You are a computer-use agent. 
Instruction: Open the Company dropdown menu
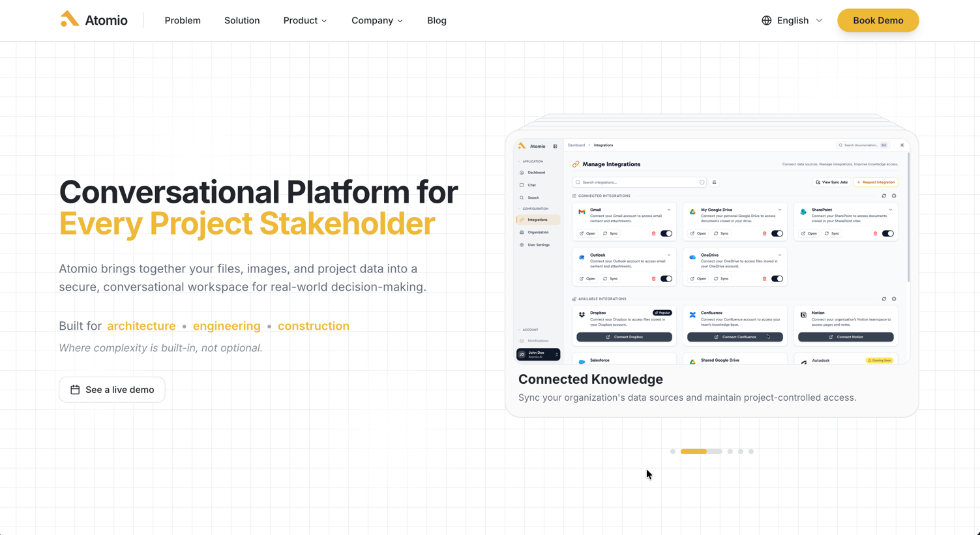point(377,20)
